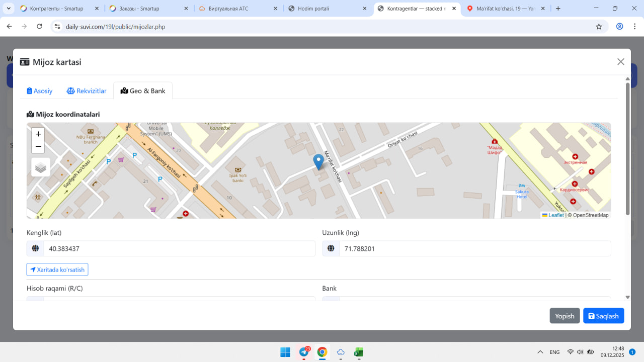The image size is (644, 362).
Task: Switch to the Rekvizitlar tab
Action: (87, 91)
